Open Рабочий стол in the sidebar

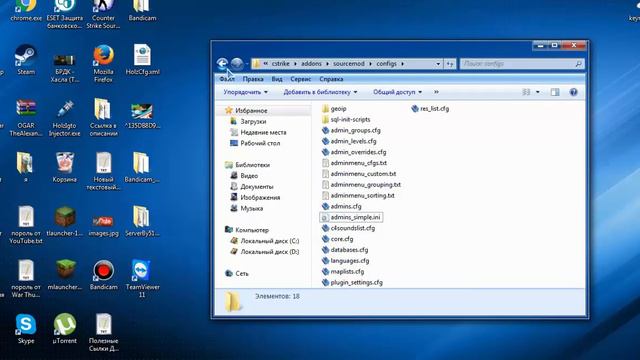point(260,144)
